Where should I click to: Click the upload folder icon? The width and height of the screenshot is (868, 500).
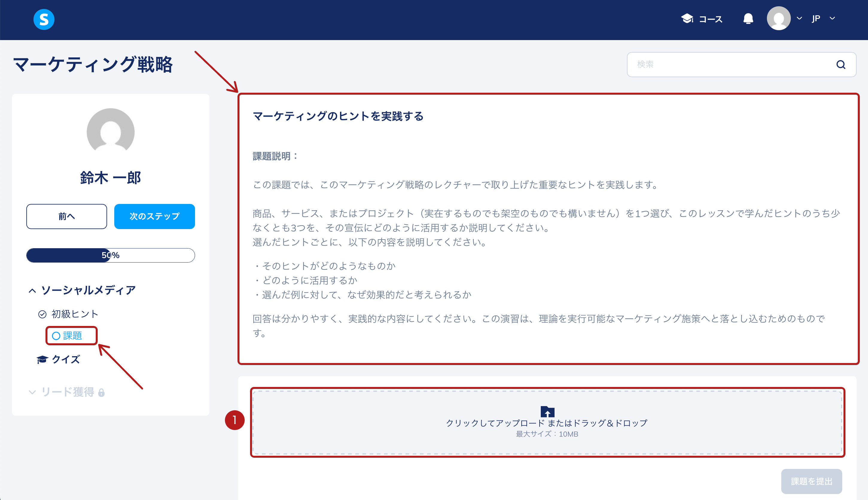click(547, 411)
